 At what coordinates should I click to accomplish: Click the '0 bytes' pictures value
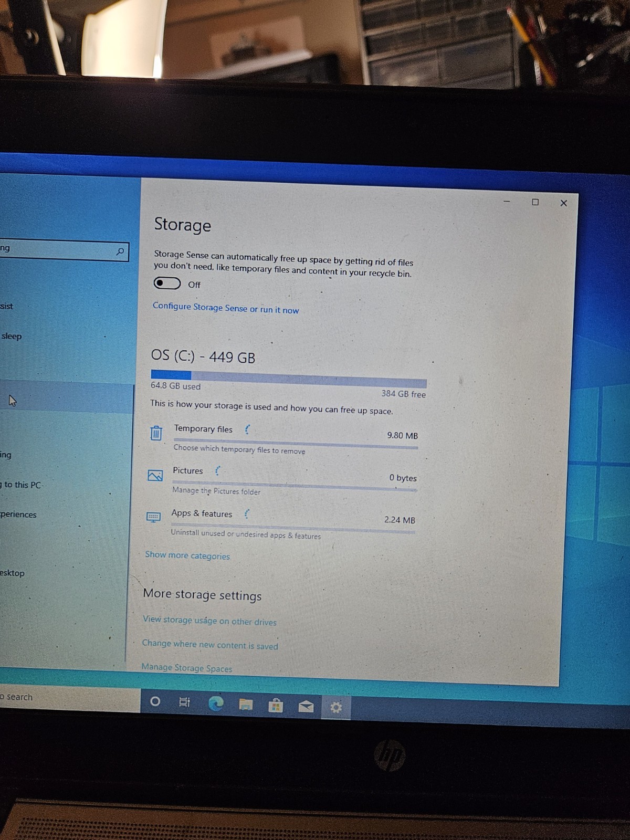403,478
